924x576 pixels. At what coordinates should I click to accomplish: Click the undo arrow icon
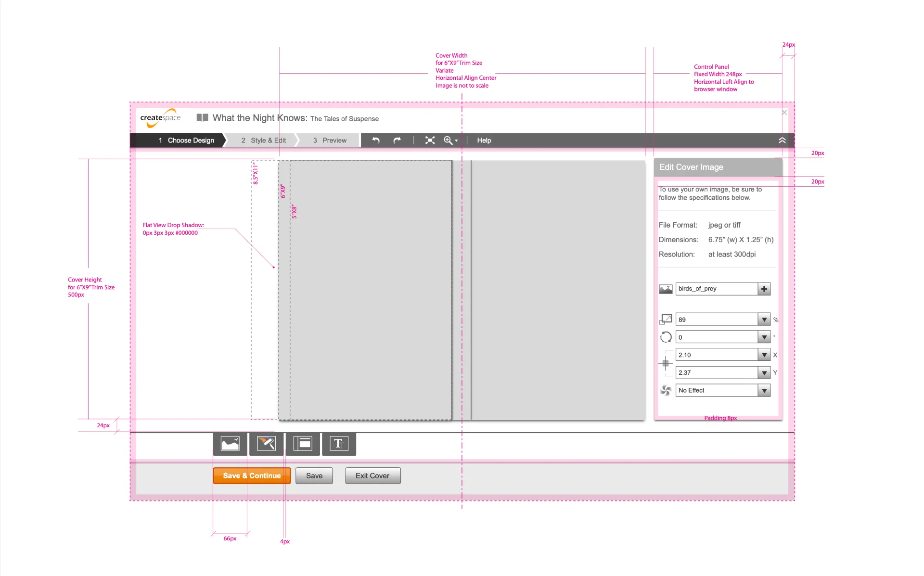[376, 141]
